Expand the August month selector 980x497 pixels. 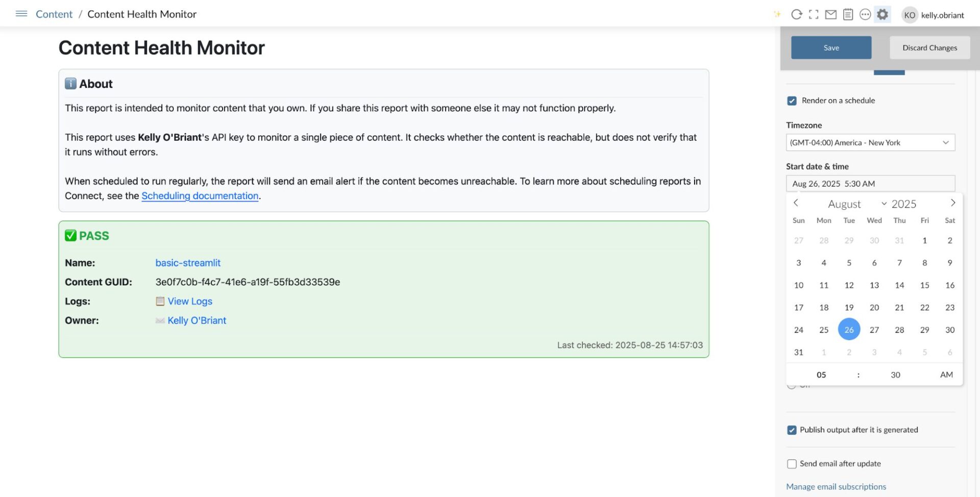856,204
